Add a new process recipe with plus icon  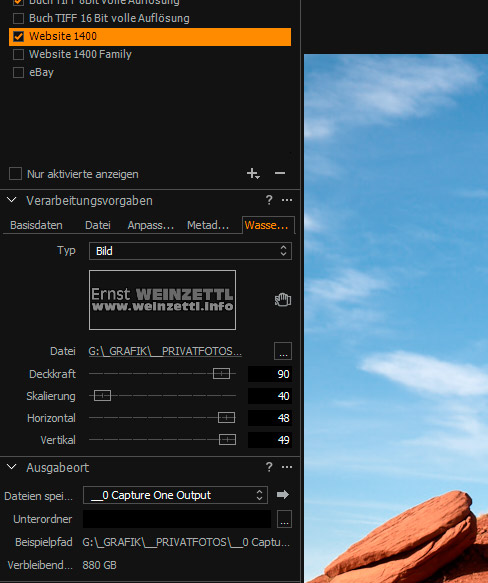click(253, 173)
